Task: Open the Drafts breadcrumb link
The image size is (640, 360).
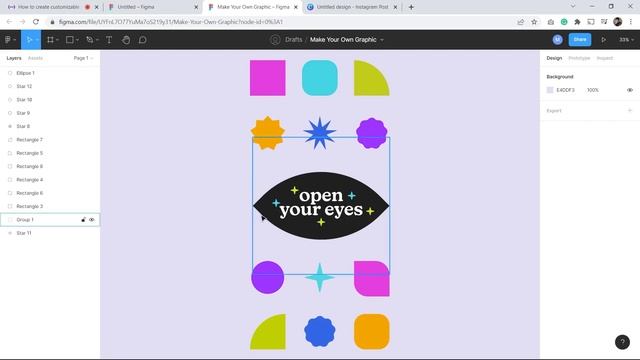Action: coord(293,40)
